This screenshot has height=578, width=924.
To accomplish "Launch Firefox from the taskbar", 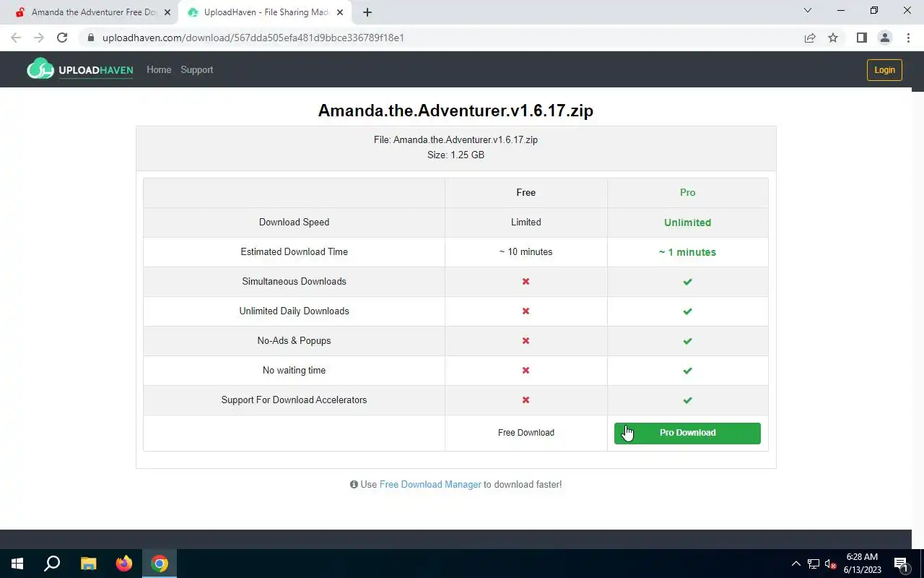I will click(124, 564).
